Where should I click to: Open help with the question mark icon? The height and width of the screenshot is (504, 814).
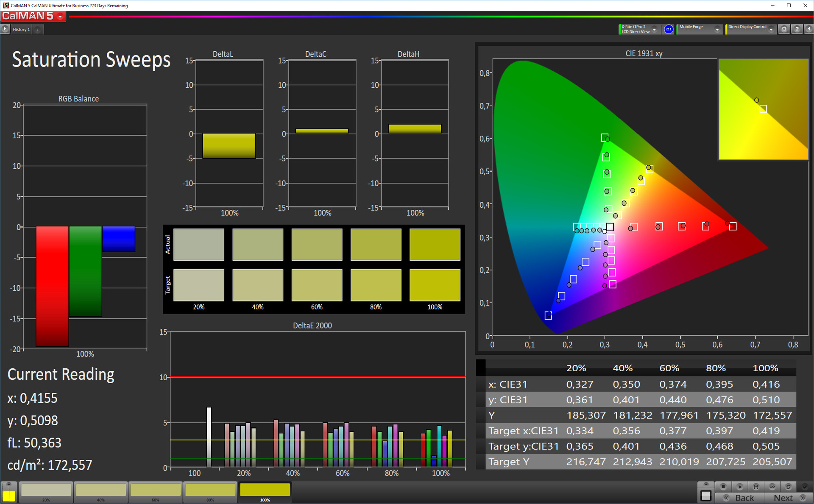coord(797,29)
